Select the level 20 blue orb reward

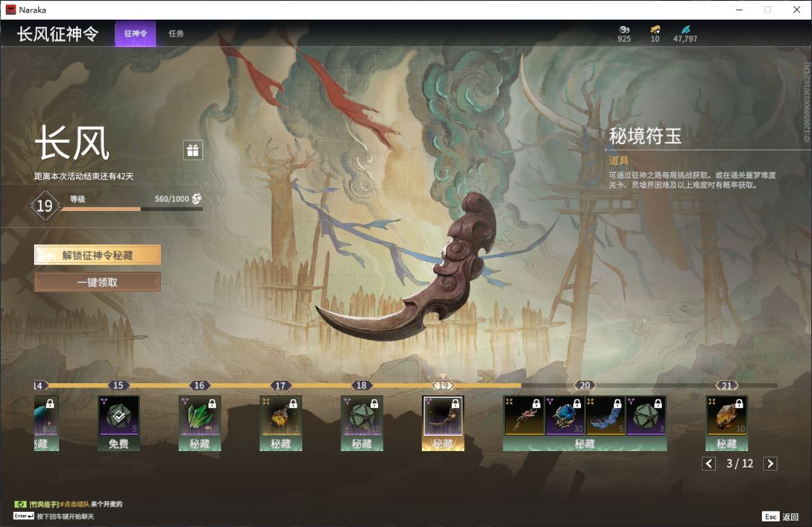click(564, 415)
